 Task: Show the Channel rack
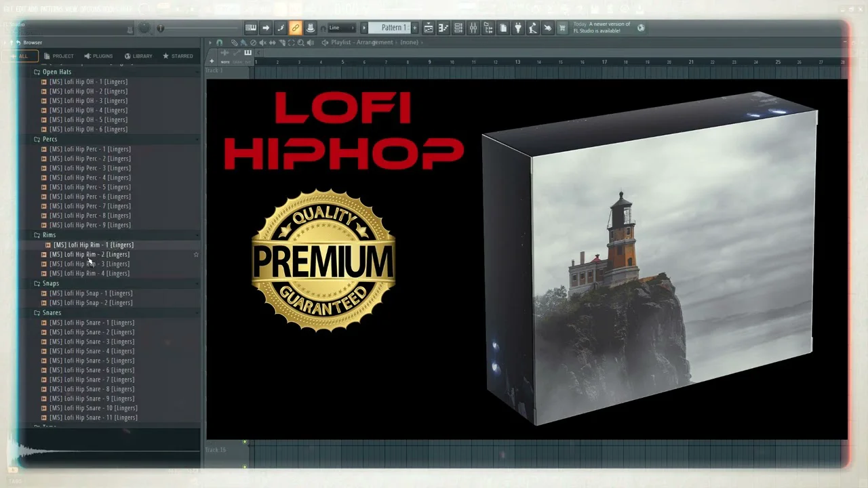pyautogui.click(x=458, y=28)
